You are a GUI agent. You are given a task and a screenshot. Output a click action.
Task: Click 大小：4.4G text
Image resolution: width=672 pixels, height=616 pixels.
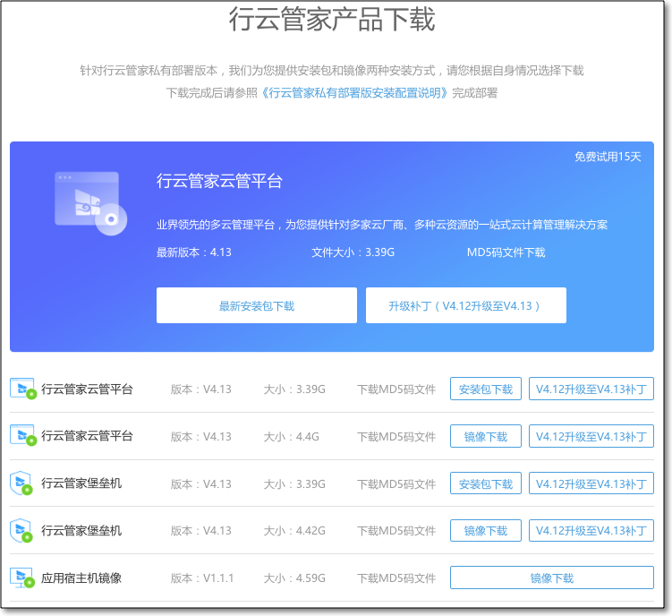(x=292, y=437)
